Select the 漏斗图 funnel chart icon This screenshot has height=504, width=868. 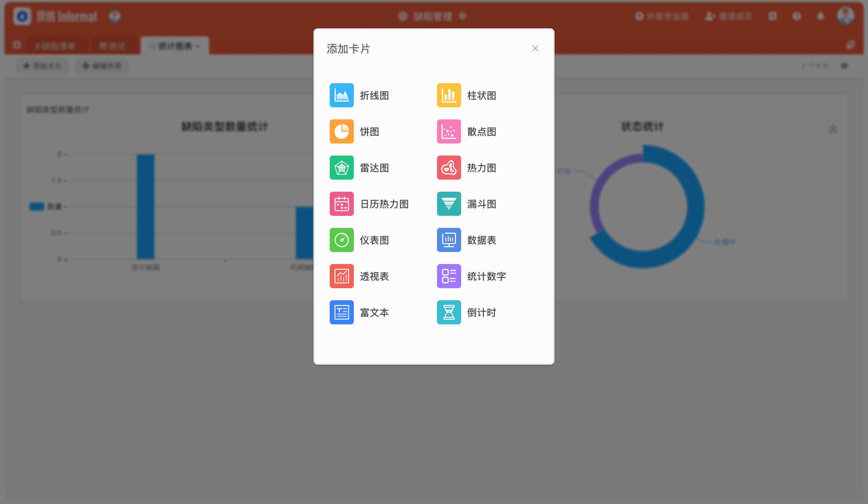(449, 203)
